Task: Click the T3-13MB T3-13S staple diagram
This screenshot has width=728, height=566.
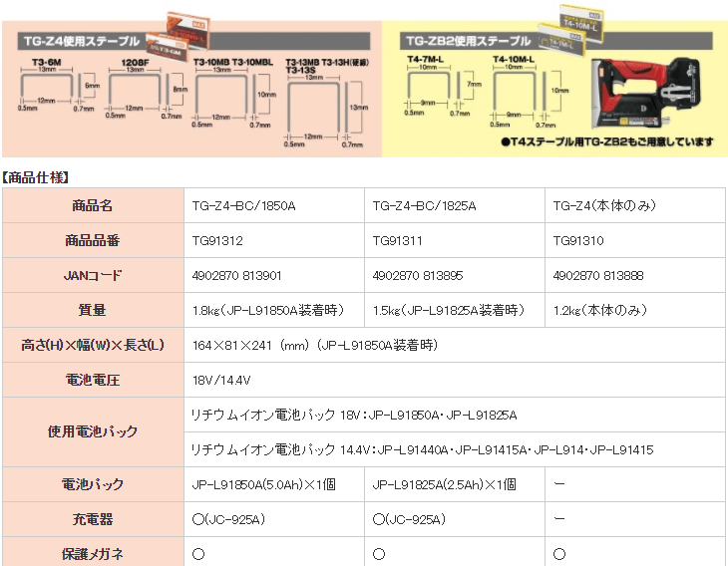Action: point(327,103)
